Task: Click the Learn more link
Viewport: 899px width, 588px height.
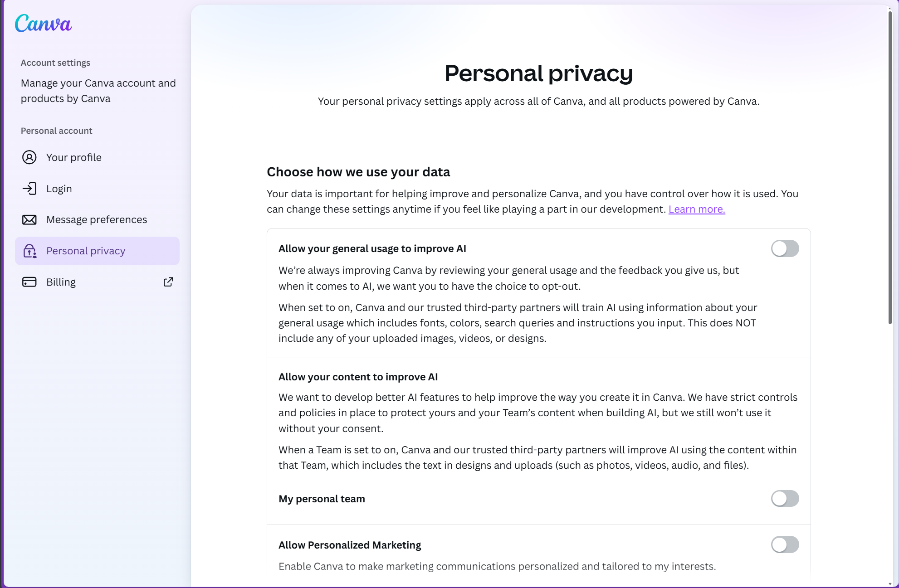Action: (x=697, y=209)
